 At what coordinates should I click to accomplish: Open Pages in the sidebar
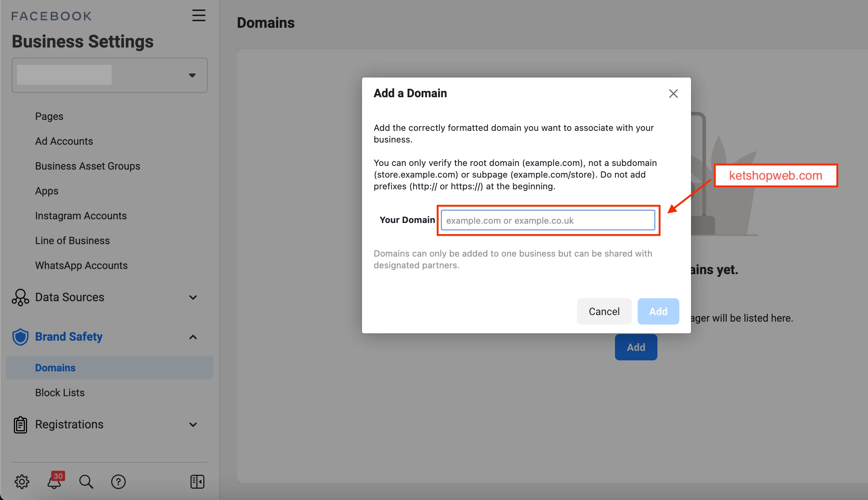49,116
